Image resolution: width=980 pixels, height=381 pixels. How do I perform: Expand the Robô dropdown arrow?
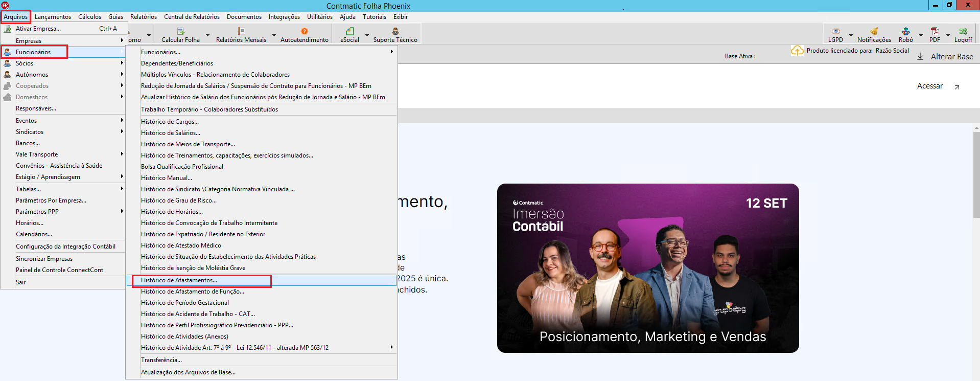(921, 35)
